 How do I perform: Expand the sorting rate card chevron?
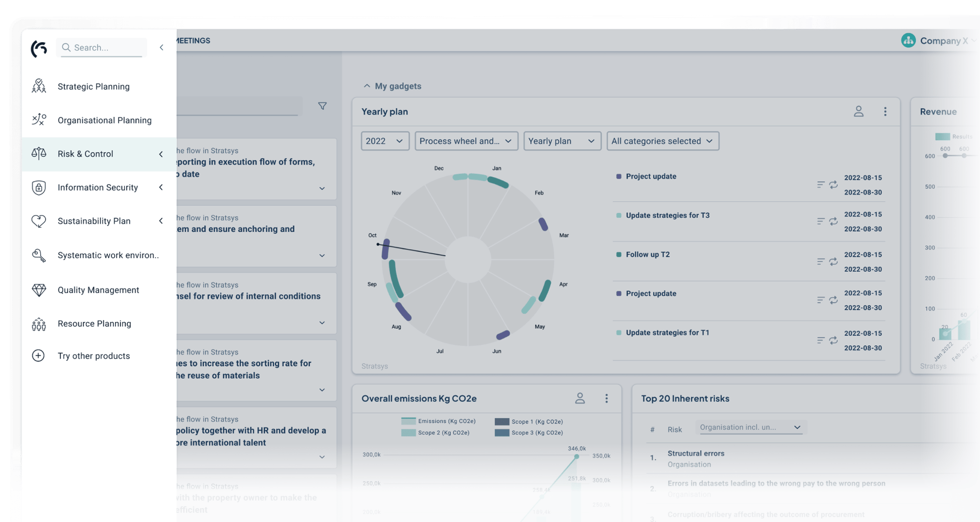click(322, 390)
